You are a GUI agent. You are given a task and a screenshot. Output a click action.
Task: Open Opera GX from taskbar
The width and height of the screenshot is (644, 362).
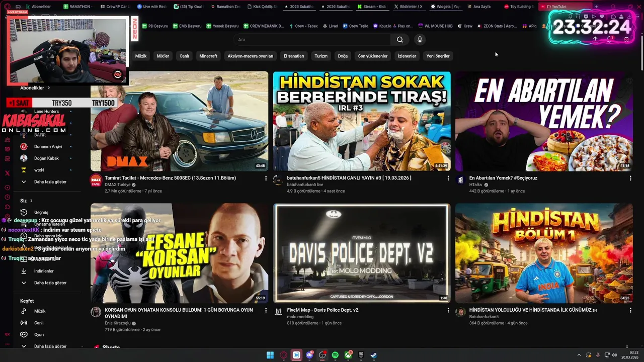(x=283, y=355)
